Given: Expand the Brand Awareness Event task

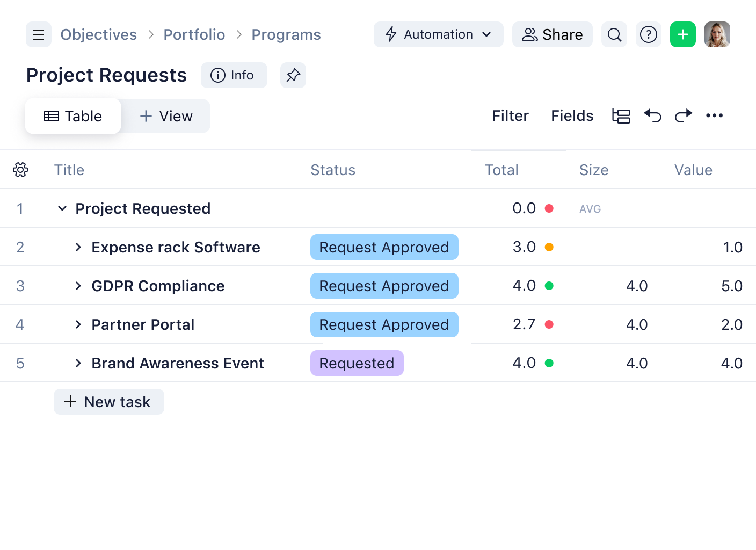Looking at the screenshot, I should point(78,363).
